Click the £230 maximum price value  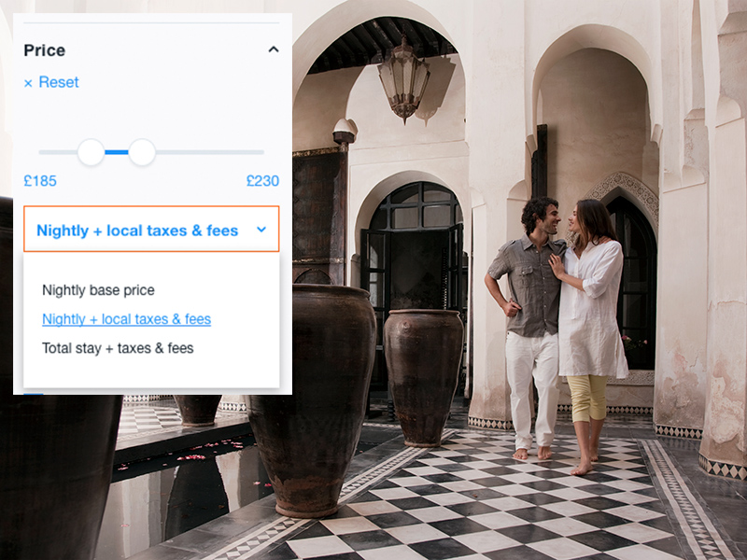click(262, 181)
